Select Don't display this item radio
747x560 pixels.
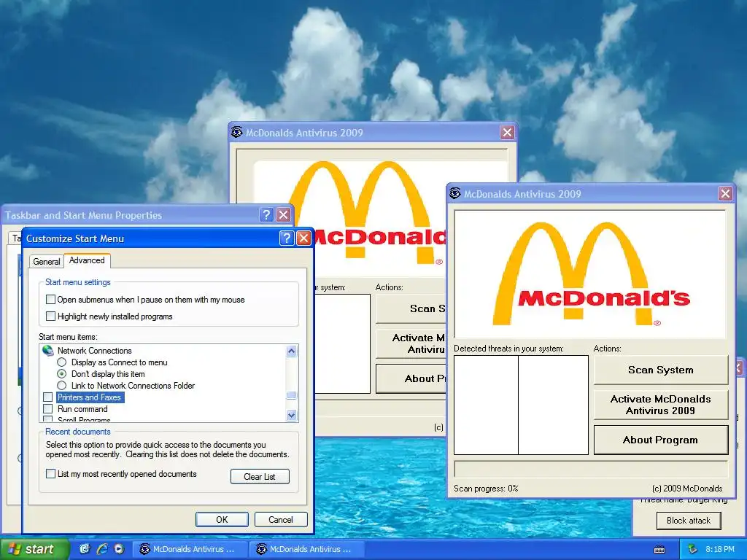(x=61, y=374)
